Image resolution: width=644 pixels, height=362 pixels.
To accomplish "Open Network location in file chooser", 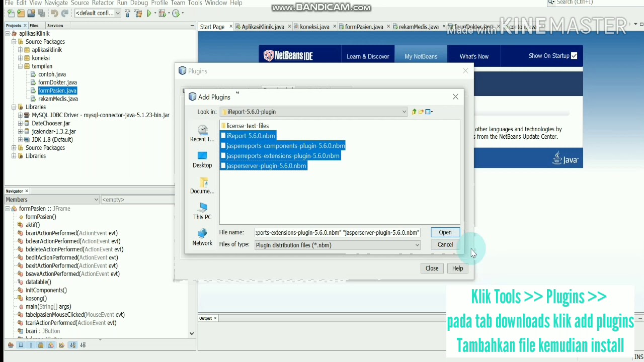I will [202, 238].
